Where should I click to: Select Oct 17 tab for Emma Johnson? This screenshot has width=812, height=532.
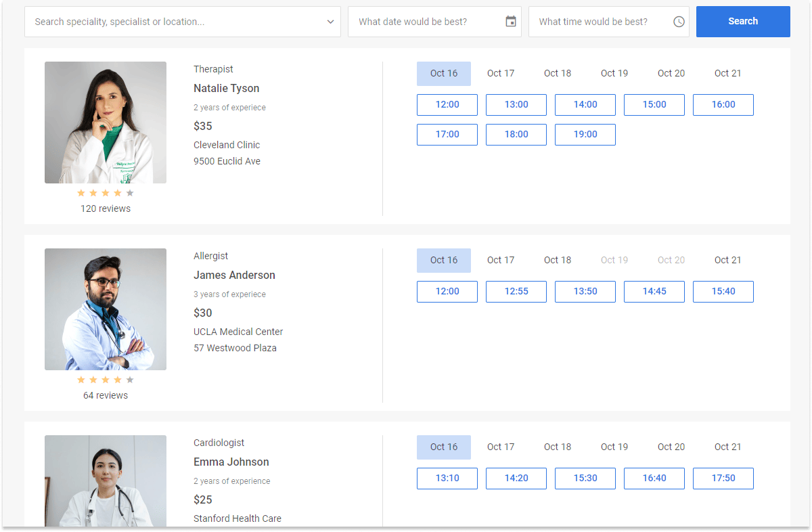(x=501, y=447)
